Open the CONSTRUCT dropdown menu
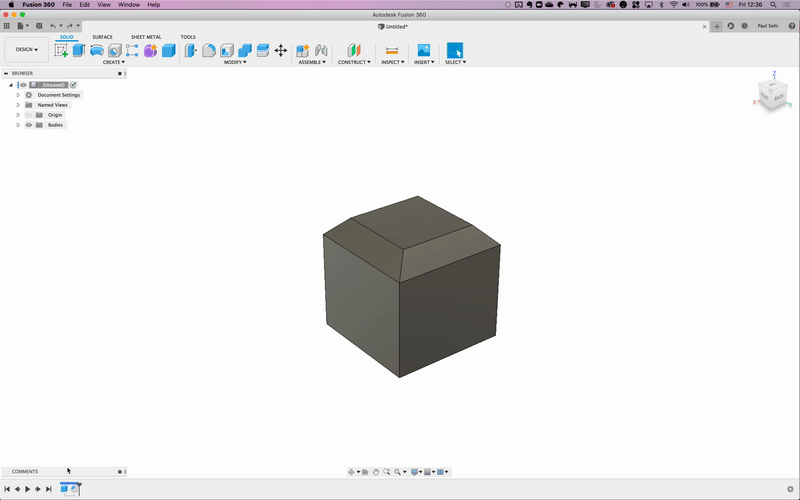800x500 pixels. (x=354, y=62)
